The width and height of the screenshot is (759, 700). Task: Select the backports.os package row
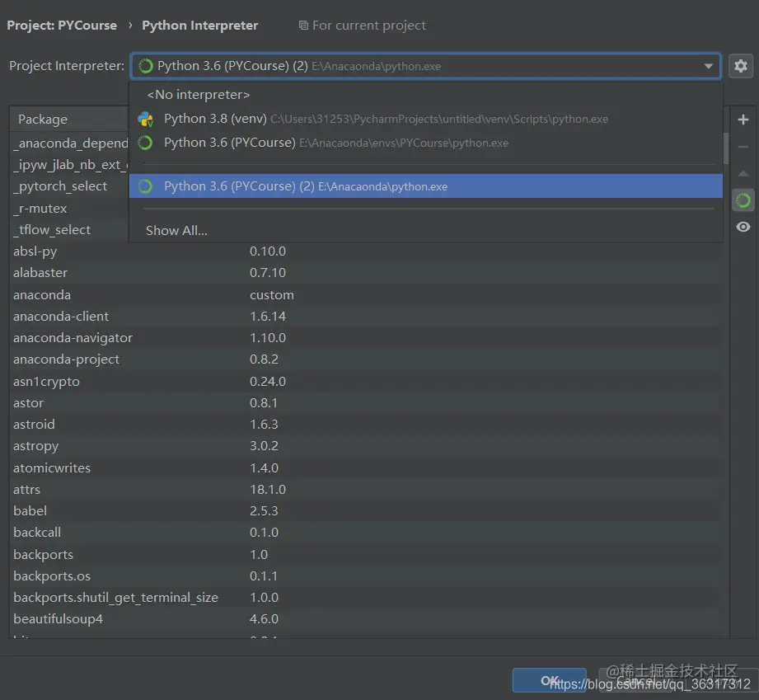(x=368, y=576)
